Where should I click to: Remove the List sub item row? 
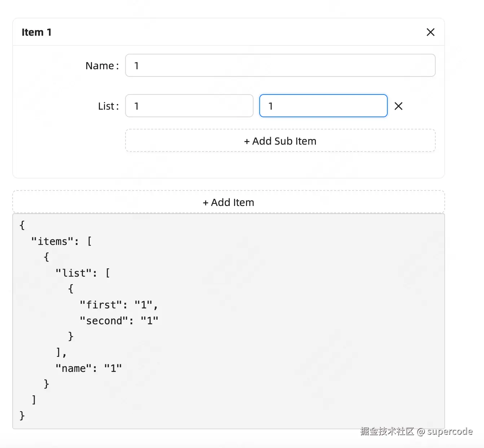coord(398,106)
